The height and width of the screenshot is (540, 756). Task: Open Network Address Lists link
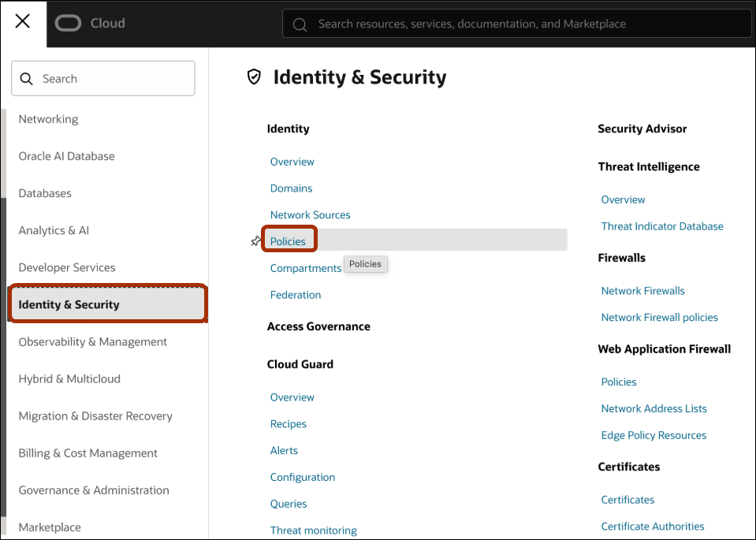(654, 408)
